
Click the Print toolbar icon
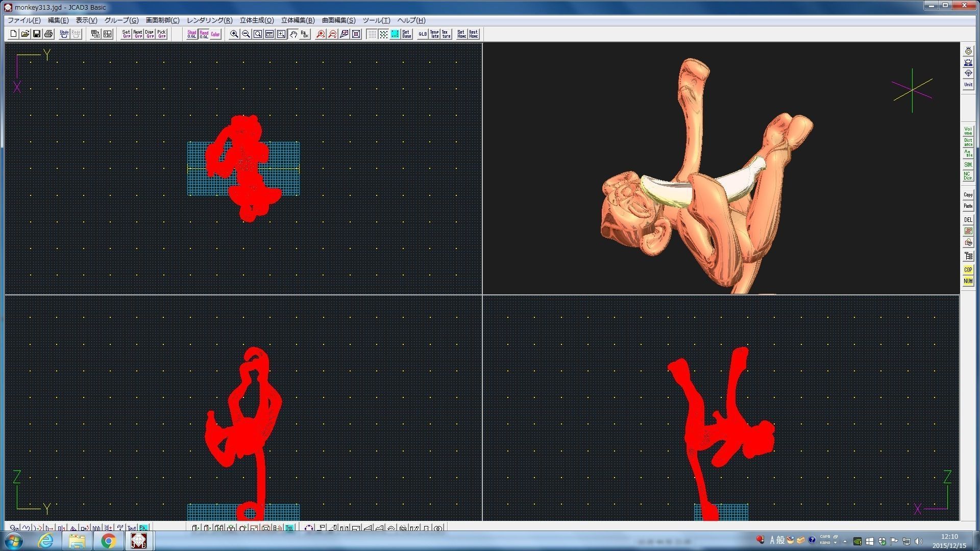pyautogui.click(x=48, y=34)
